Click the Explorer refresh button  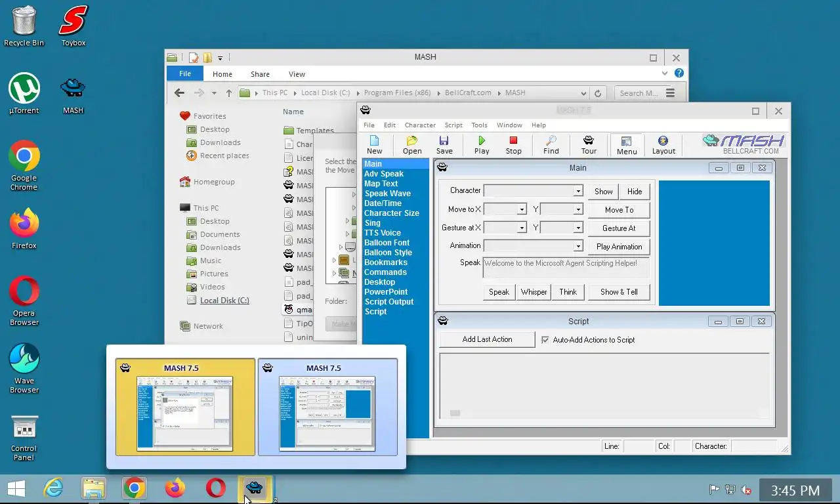coord(597,93)
